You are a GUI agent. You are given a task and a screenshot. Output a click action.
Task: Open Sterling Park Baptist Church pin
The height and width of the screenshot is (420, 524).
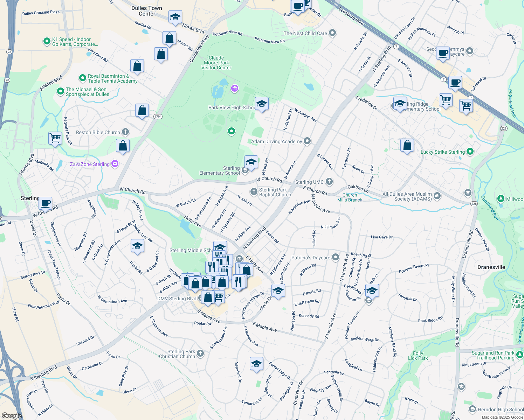[x=254, y=192]
